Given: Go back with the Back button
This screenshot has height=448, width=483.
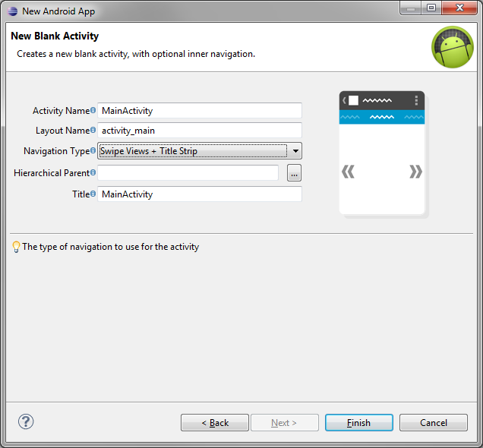Looking at the screenshot, I should coord(215,422).
